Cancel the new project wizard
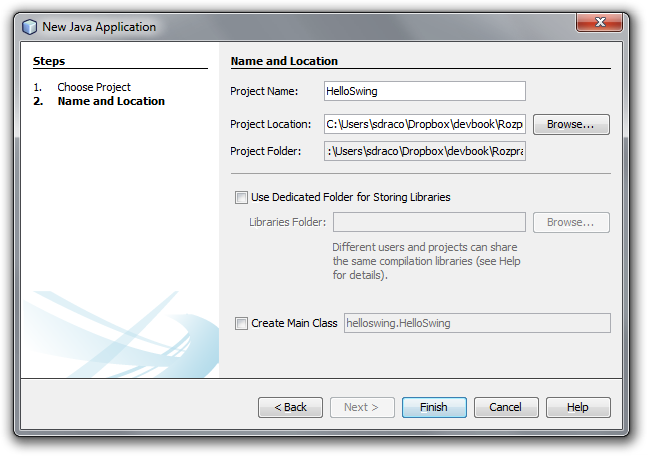This screenshot has width=648, height=456. [x=506, y=407]
